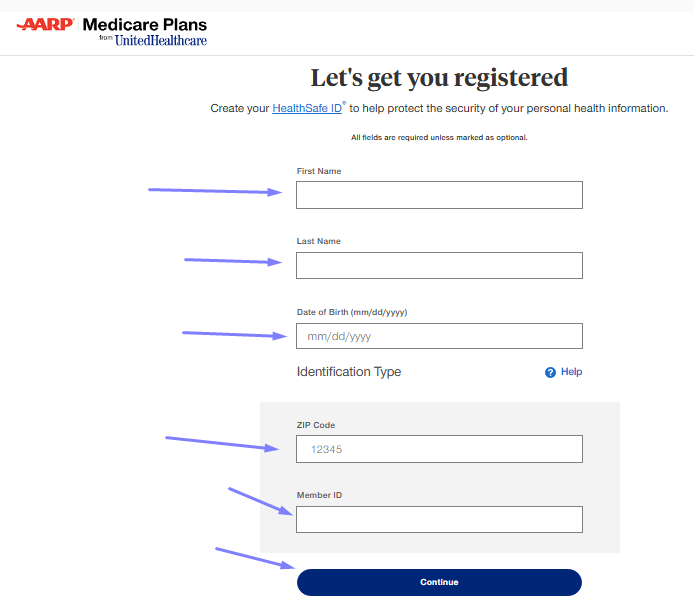Click the Identification Type heading
694x611 pixels.
tap(349, 372)
